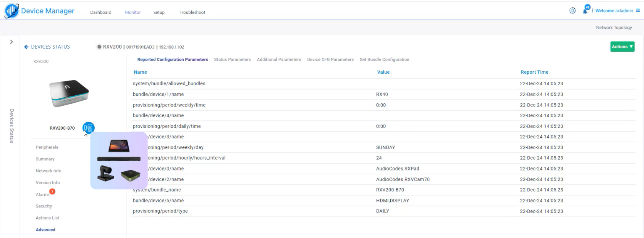Screen dimensions: 644x238
Task: Click the HDMI,DISPLAY value
Action: tap(393, 201)
